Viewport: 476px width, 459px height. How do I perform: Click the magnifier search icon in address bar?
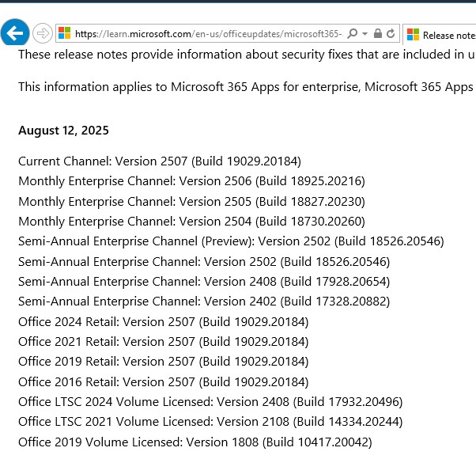click(x=353, y=33)
